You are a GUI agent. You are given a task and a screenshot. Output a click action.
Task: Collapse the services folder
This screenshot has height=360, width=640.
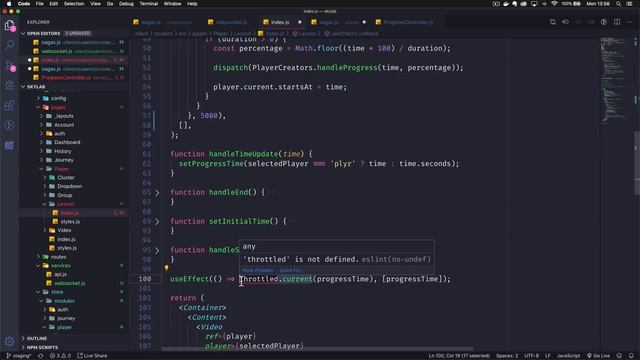[60, 266]
